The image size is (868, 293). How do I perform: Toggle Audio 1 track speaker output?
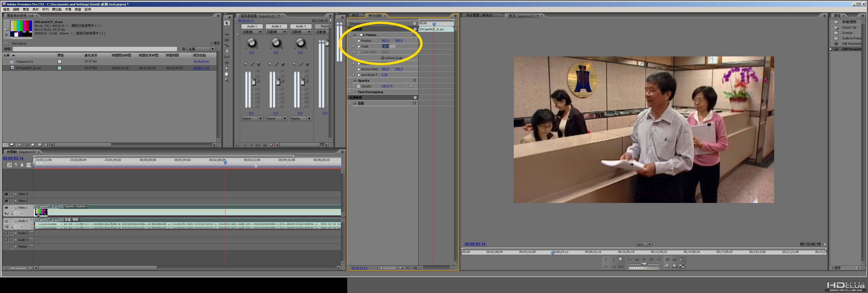click(7, 221)
